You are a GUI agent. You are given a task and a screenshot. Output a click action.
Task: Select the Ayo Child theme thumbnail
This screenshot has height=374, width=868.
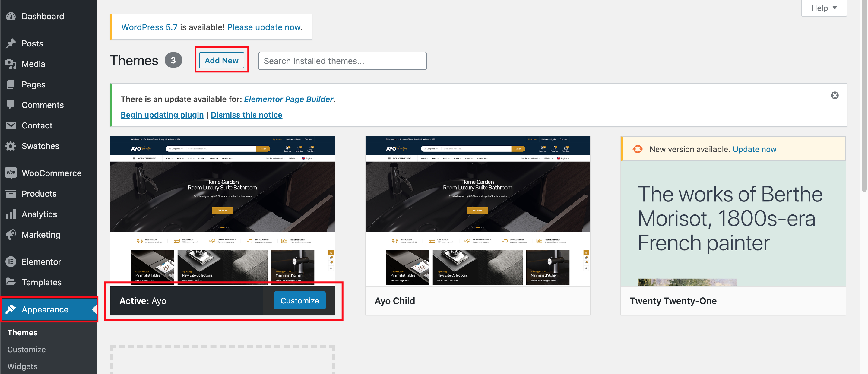click(477, 211)
